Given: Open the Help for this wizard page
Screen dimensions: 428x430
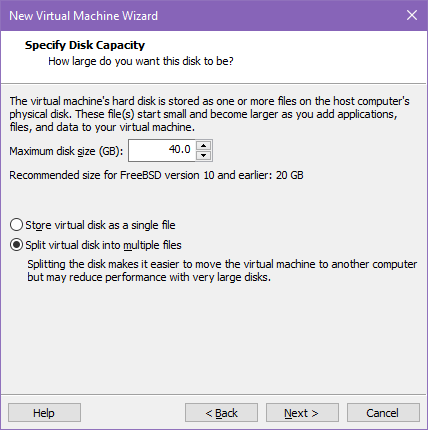Looking at the screenshot, I should pyautogui.click(x=44, y=413).
